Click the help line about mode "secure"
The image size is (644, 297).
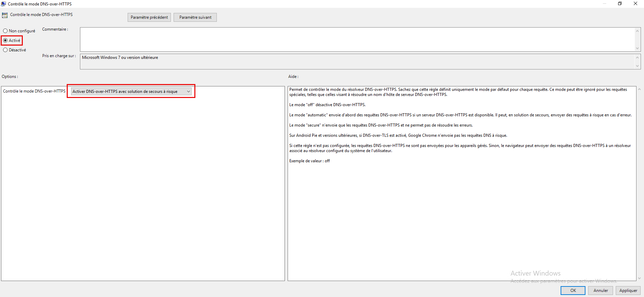coord(381,125)
